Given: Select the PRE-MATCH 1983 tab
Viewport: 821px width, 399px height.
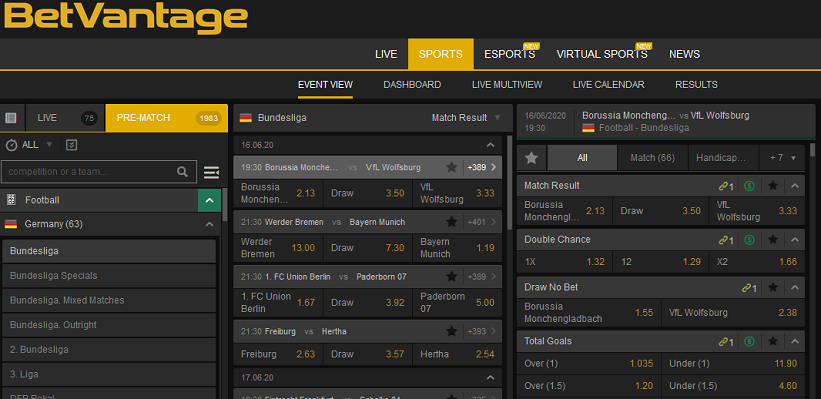Looking at the screenshot, I should click(x=167, y=118).
